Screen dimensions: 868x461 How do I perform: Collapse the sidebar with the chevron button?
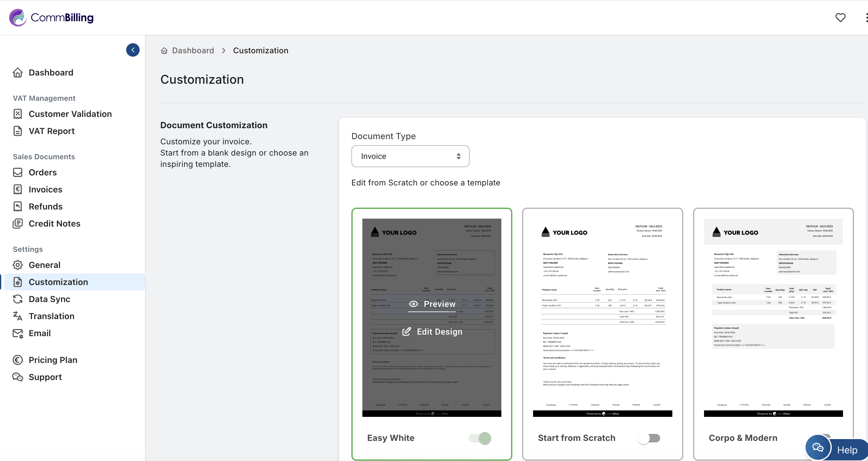coord(133,50)
